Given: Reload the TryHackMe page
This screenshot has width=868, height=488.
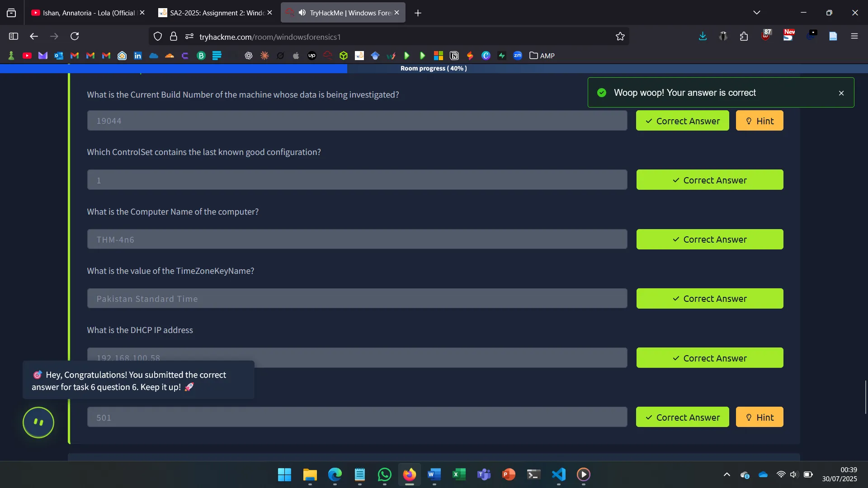Looking at the screenshot, I should pyautogui.click(x=75, y=36).
